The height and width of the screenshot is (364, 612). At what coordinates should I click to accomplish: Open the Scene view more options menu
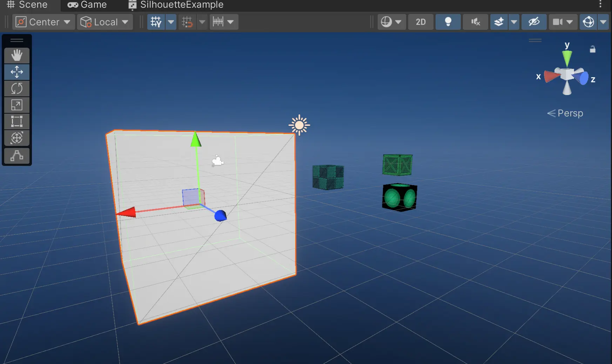point(600,4)
